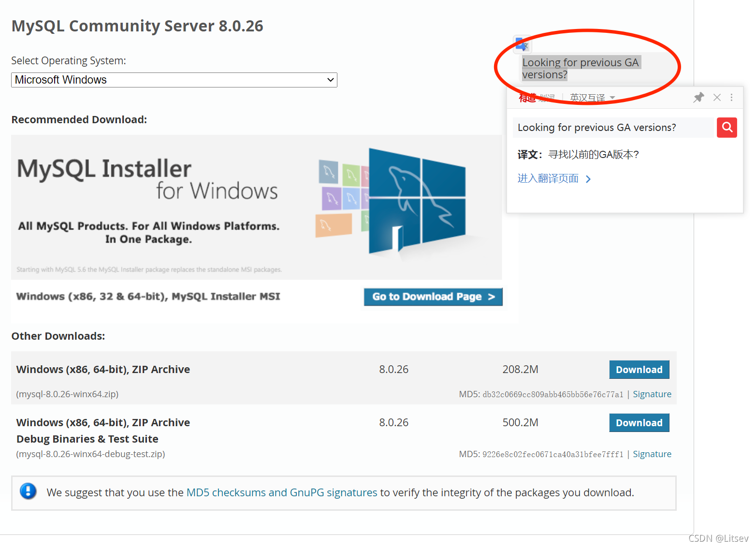Click the blue info icon beside the suggestion
Image resolution: width=756 pixels, height=547 pixels.
28,491
